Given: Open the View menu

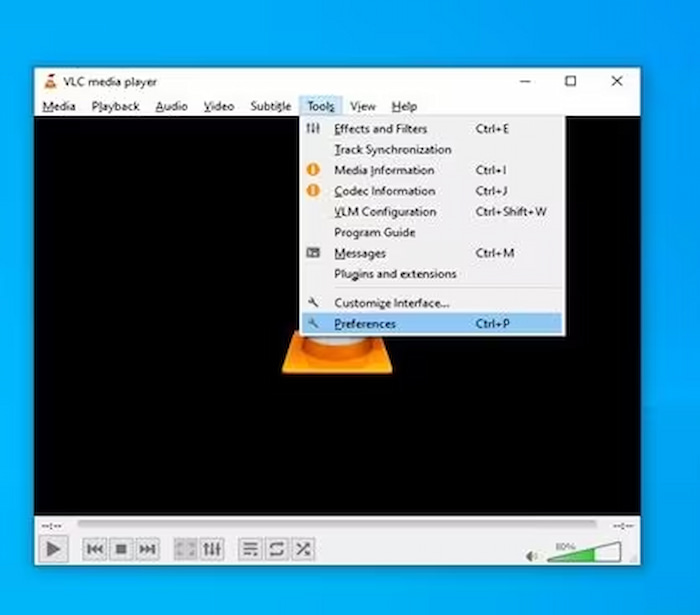Looking at the screenshot, I should [x=362, y=106].
